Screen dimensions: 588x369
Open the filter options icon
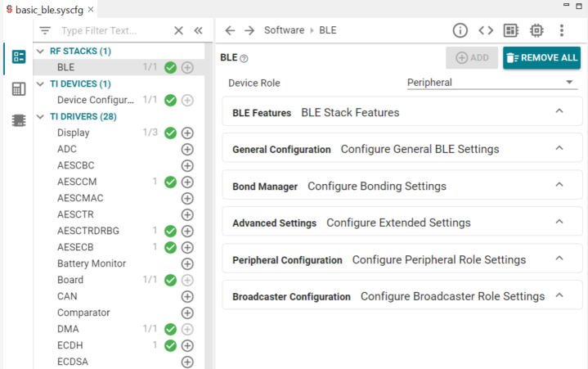tap(45, 30)
